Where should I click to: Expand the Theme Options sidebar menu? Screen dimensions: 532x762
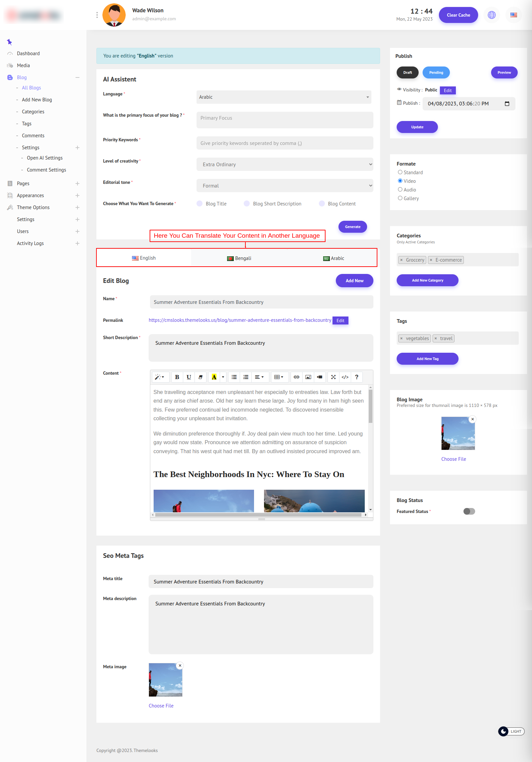(77, 207)
